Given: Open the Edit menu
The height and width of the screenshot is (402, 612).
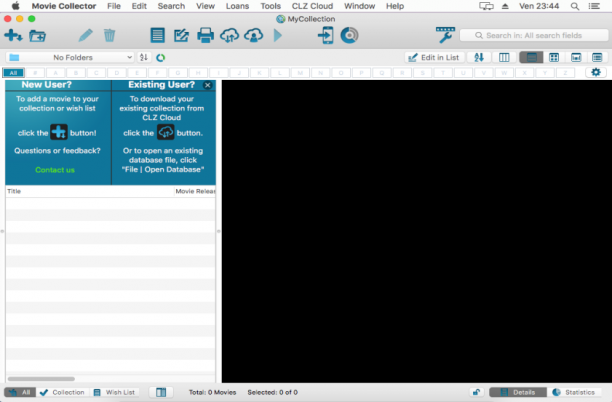Looking at the screenshot, I should (139, 6).
